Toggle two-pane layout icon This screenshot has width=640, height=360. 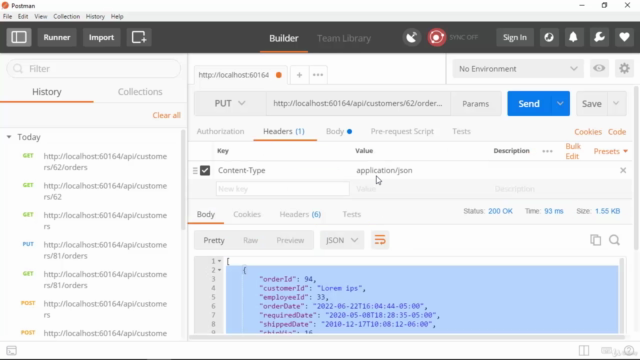tap(584, 351)
